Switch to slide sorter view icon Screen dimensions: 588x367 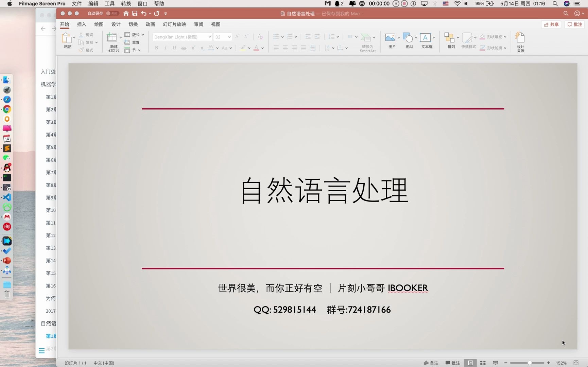(x=483, y=363)
